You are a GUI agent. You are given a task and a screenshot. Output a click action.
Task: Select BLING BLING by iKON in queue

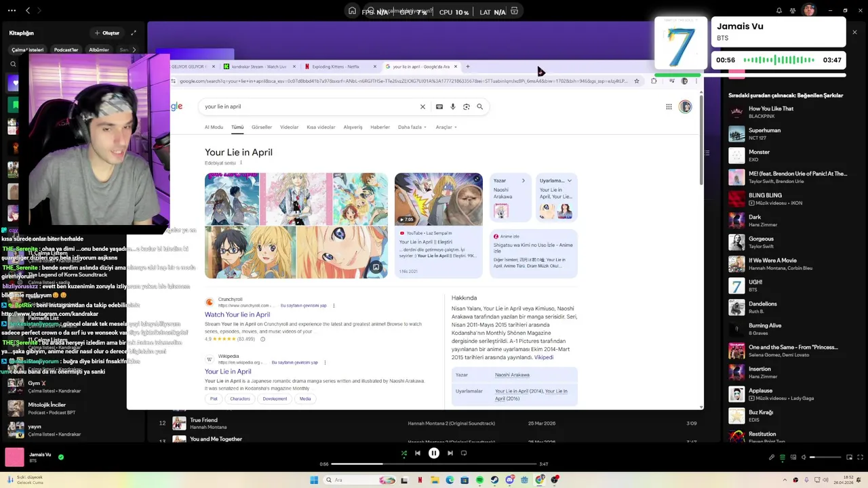tap(787, 199)
